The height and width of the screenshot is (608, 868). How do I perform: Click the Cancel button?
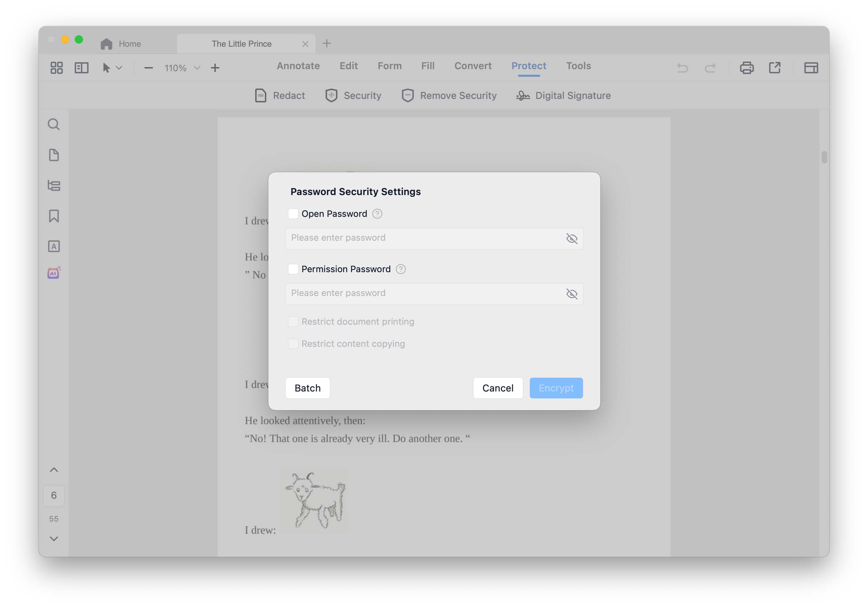tap(498, 388)
